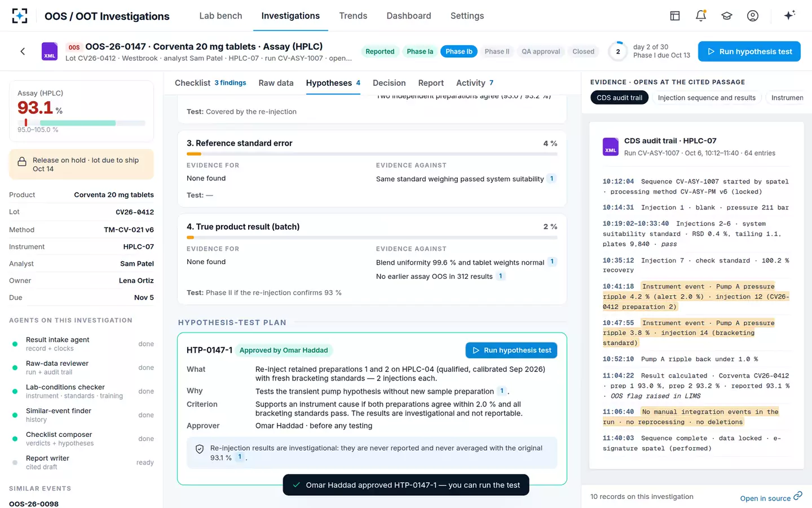812x508 pixels.
Task: Open Settings in top navigation
Action: 467,16
